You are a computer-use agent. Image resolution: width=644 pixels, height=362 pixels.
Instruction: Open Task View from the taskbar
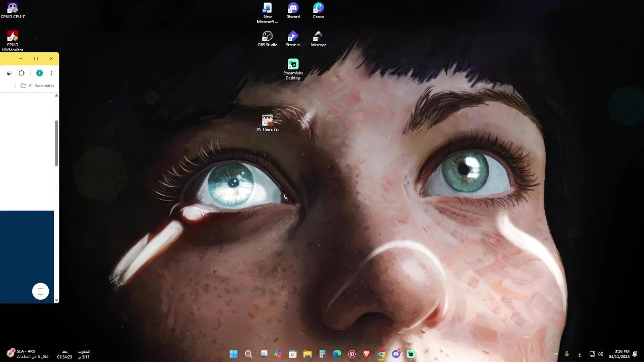coord(264,354)
